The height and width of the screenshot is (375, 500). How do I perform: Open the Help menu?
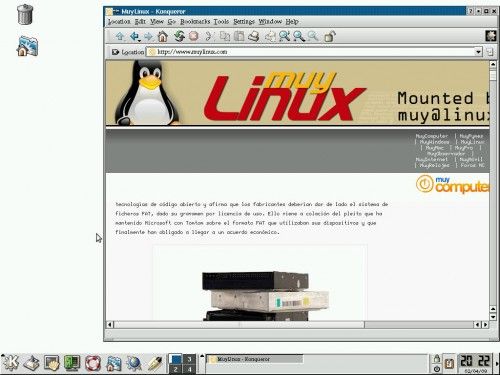(292, 22)
